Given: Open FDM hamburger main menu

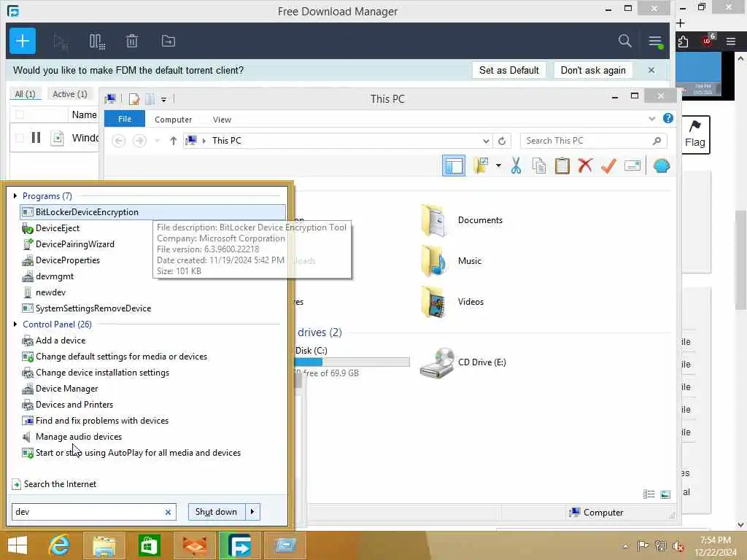Looking at the screenshot, I should coord(656,42).
